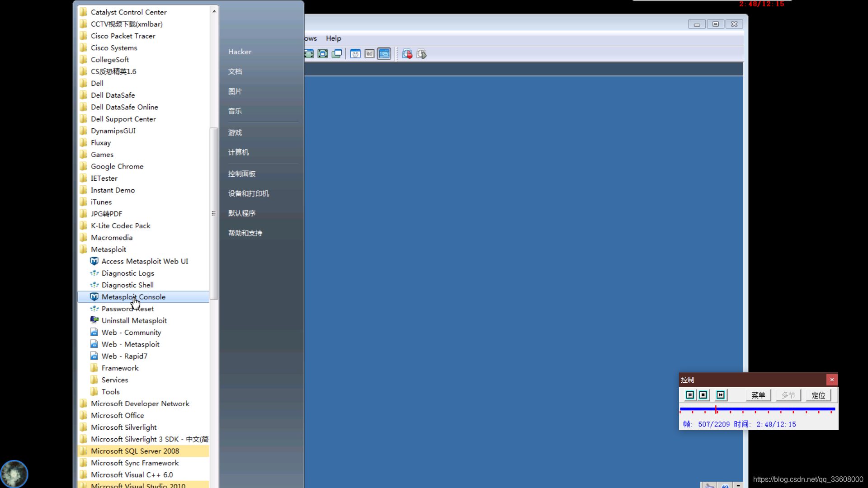Click the Windows start orb
This screenshot has width=868, height=488.
click(x=14, y=474)
